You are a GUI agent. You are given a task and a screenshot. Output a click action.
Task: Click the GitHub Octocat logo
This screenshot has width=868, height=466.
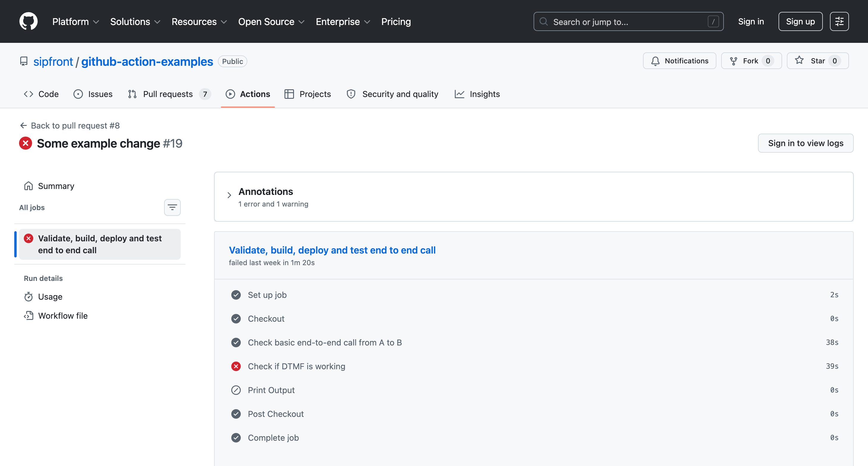pos(28,21)
